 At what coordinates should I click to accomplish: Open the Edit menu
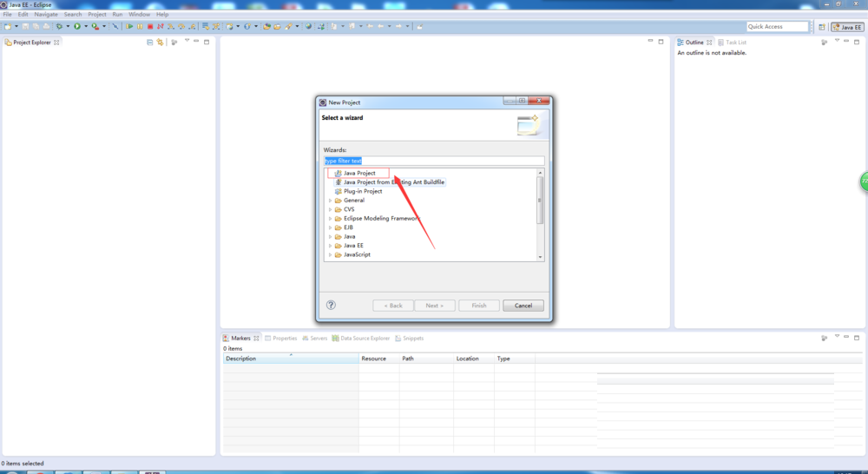23,15
